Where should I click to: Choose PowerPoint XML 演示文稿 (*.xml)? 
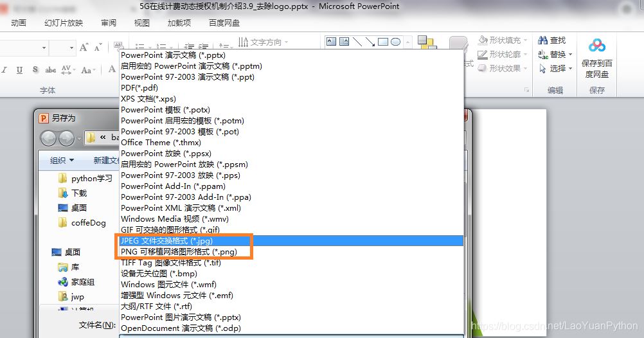[291, 208]
